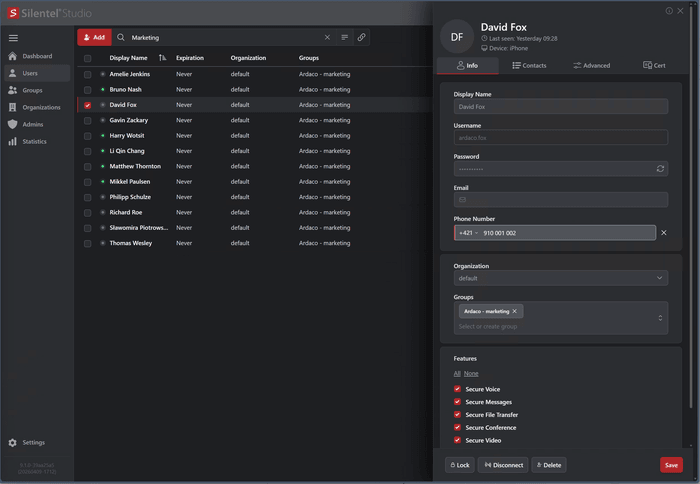Toggle Display Name sort order icon
Viewport: 700px width, 484px height.
[162, 58]
